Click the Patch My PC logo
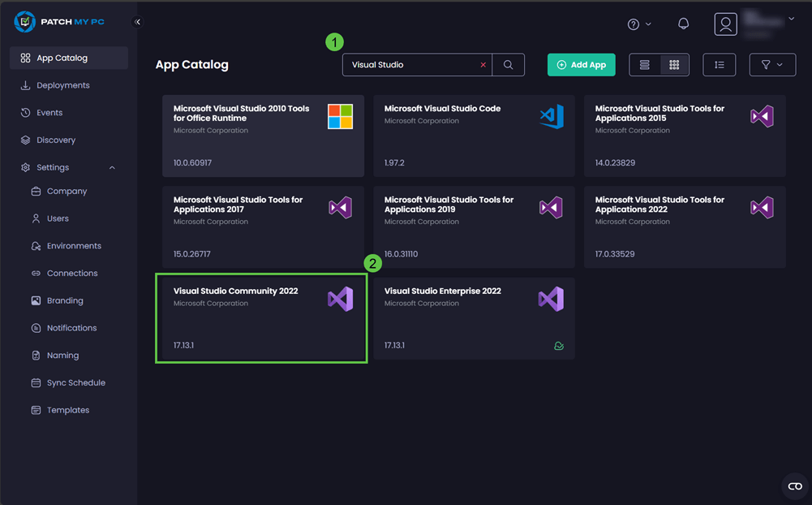The height and width of the screenshot is (505, 812). [x=59, y=22]
